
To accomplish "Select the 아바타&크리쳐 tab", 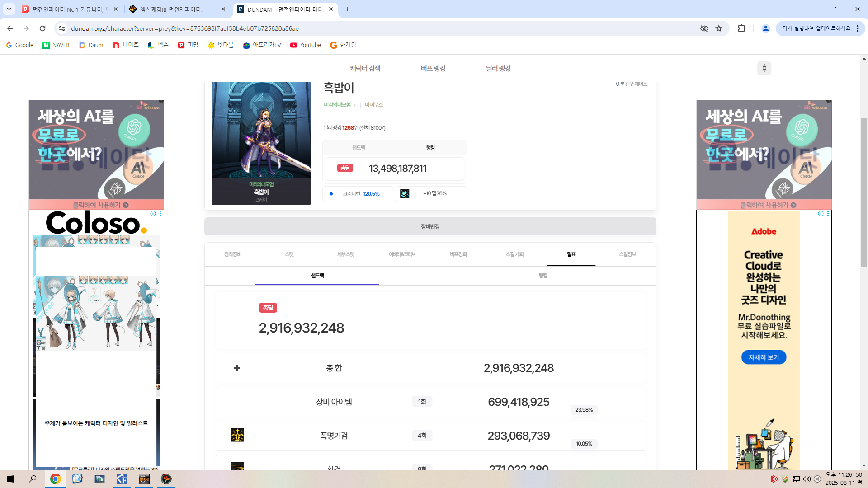I will (402, 254).
